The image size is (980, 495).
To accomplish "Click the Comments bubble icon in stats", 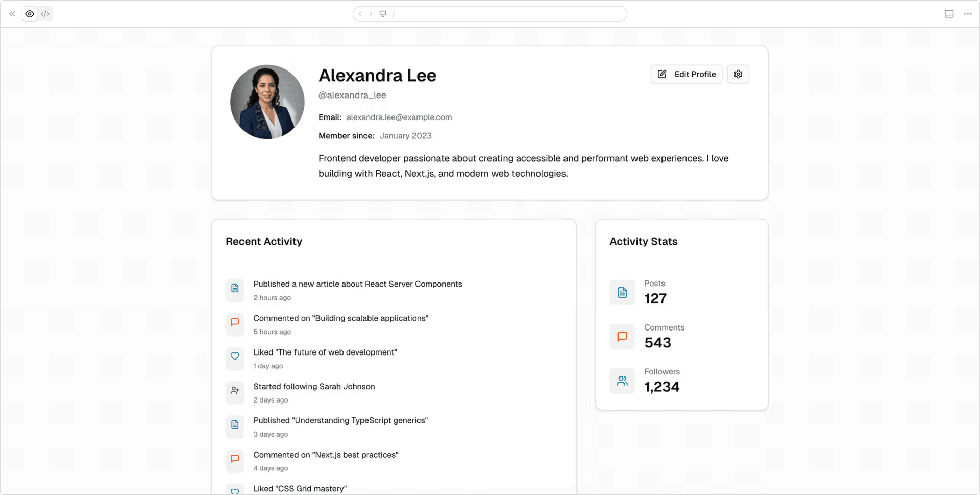I will click(622, 337).
